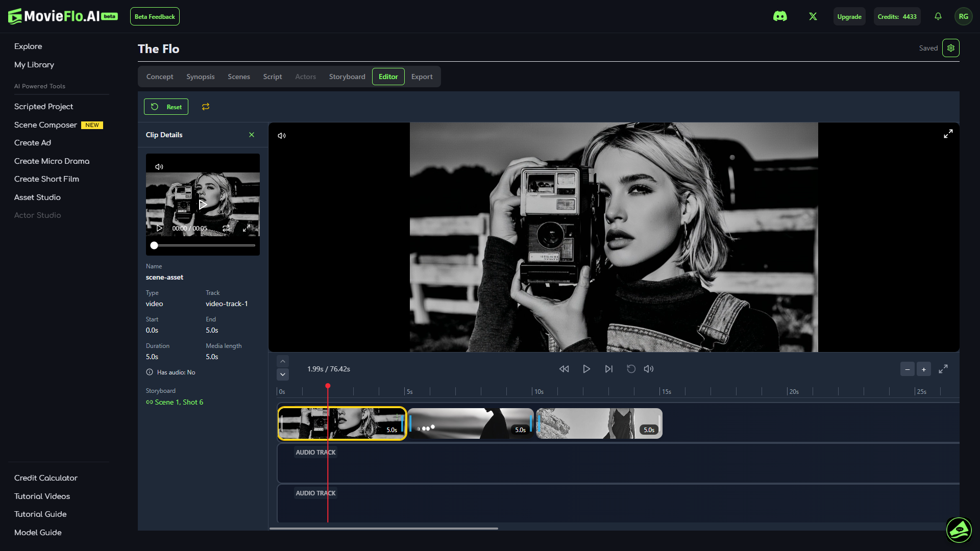Click the clip preview progress slider
Viewport: 980px width, 551px height.
coord(204,245)
